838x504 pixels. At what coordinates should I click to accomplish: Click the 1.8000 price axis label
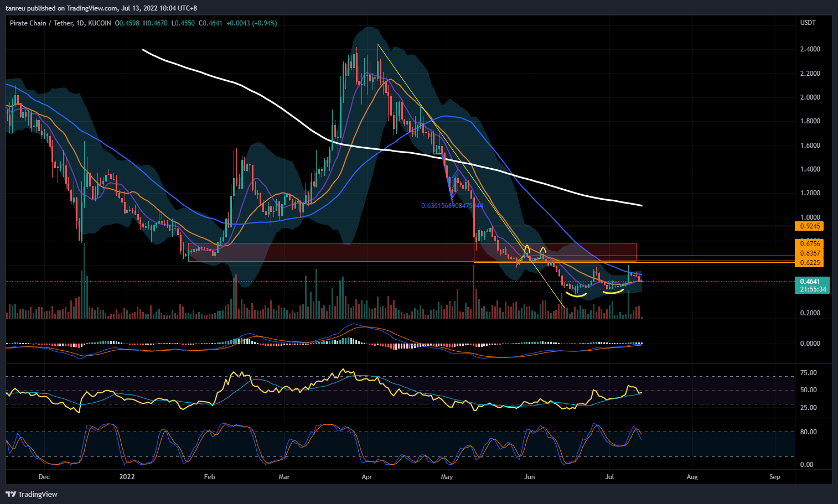point(810,121)
